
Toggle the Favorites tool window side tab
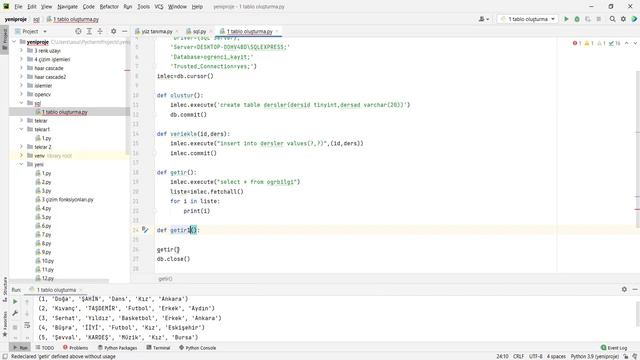(4, 324)
